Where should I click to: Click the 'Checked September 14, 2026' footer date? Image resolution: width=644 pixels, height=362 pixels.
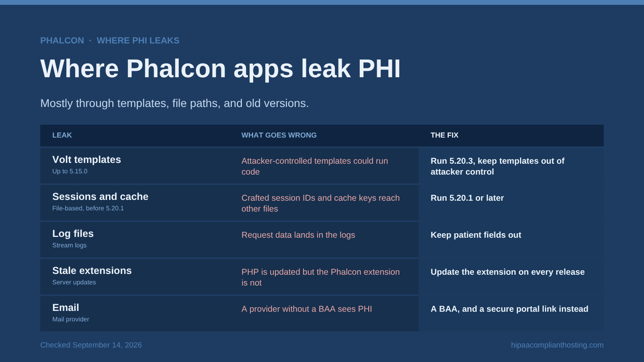pos(91,345)
